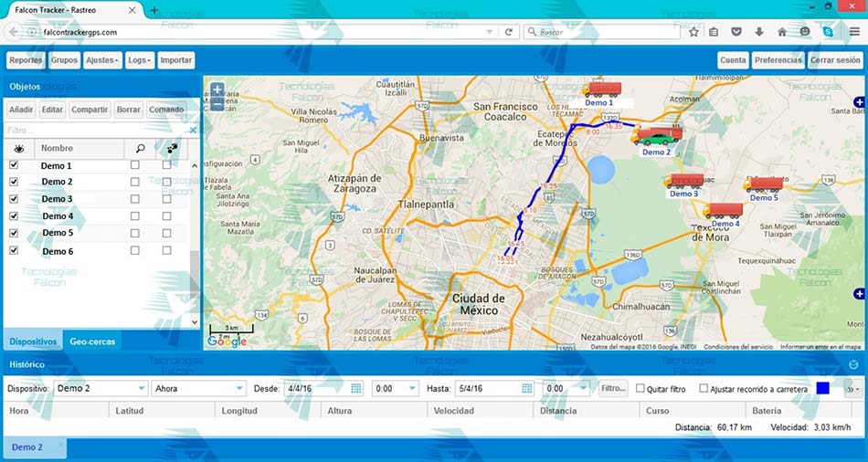
Task: Zoom in with the map plus button
Action: pos(217,89)
